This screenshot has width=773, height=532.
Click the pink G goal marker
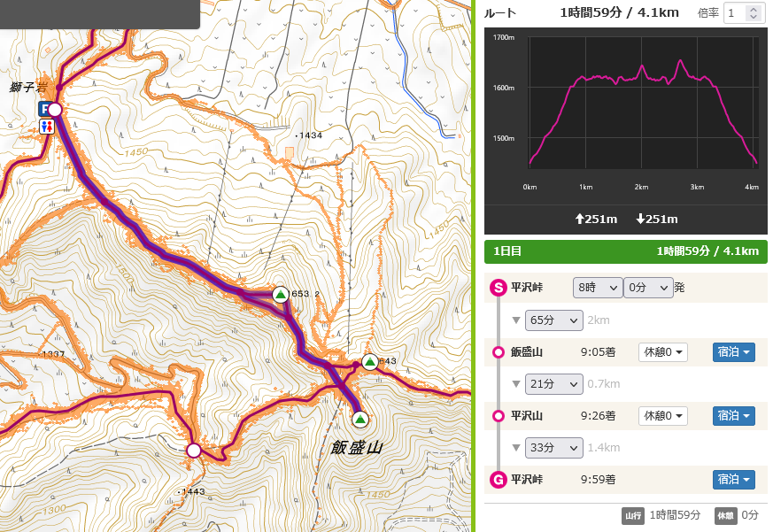click(498, 480)
